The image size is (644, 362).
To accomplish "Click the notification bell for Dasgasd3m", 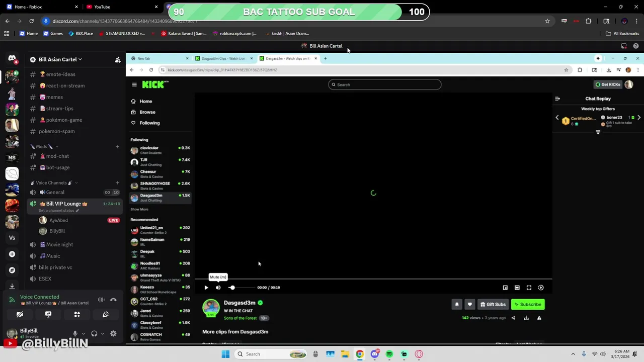I will point(457,304).
